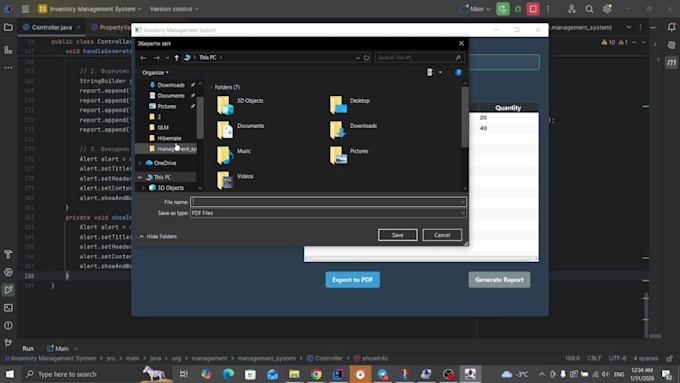The image size is (680, 383).
Task: Open the Run tool window tab label
Action: (x=28, y=348)
